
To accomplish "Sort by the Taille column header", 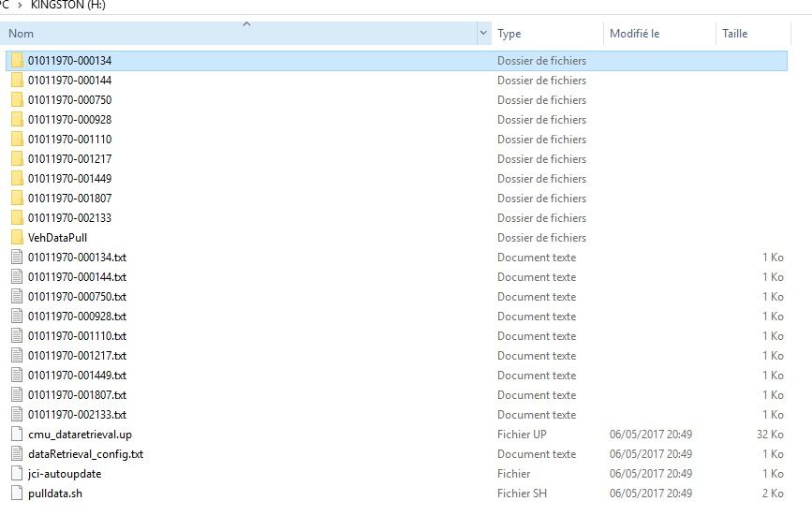I will [x=754, y=33].
